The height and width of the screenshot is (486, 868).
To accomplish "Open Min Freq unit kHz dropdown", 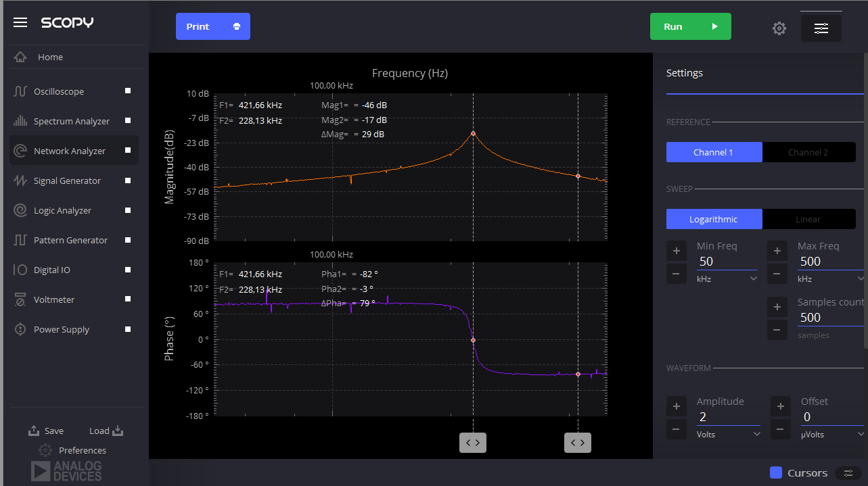I will pyautogui.click(x=727, y=278).
